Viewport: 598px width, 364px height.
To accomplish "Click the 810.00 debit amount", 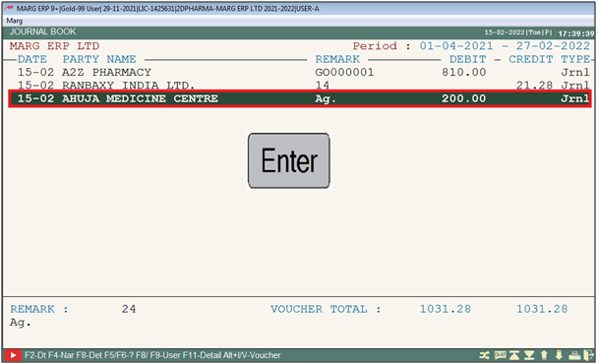I will click(x=464, y=72).
